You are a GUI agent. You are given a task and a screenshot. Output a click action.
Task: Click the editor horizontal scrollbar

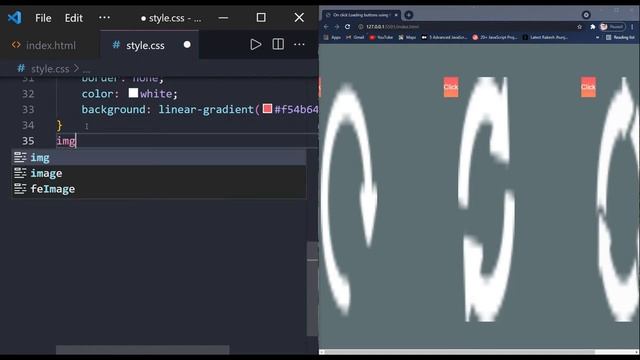pyautogui.click(x=142, y=350)
